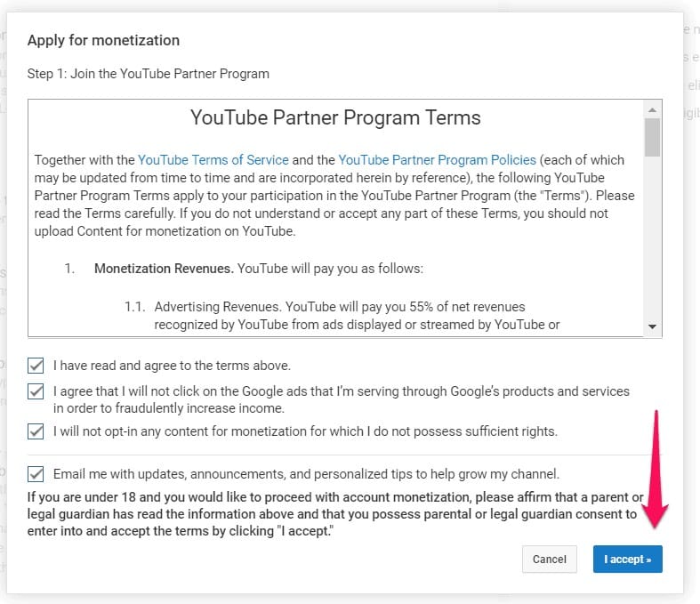Click the 'Apply for monetization' dialog title
Screen dimensions: 700x604
click(x=103, y=40)
